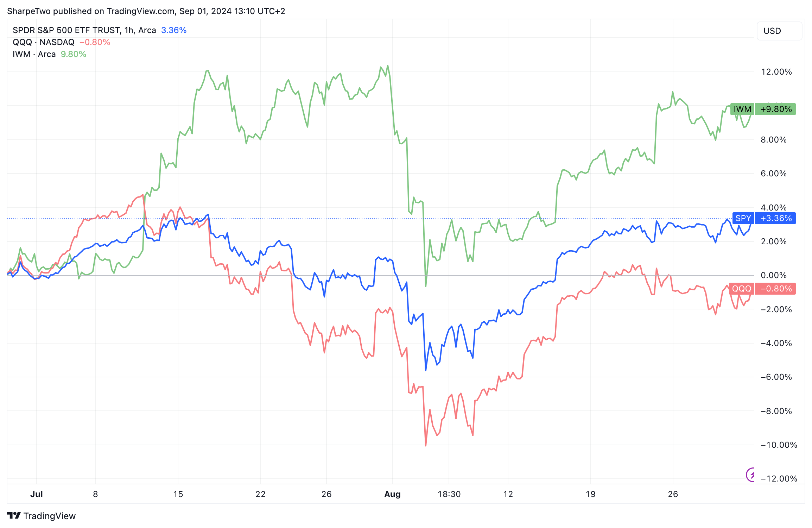Click the green 9.80% value in legend

click(x=74, y=54)
